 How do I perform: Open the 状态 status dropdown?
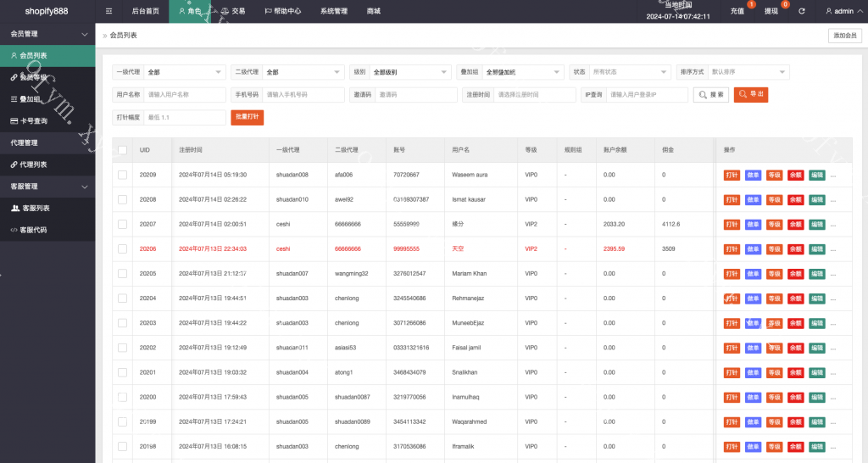(630, 72)
